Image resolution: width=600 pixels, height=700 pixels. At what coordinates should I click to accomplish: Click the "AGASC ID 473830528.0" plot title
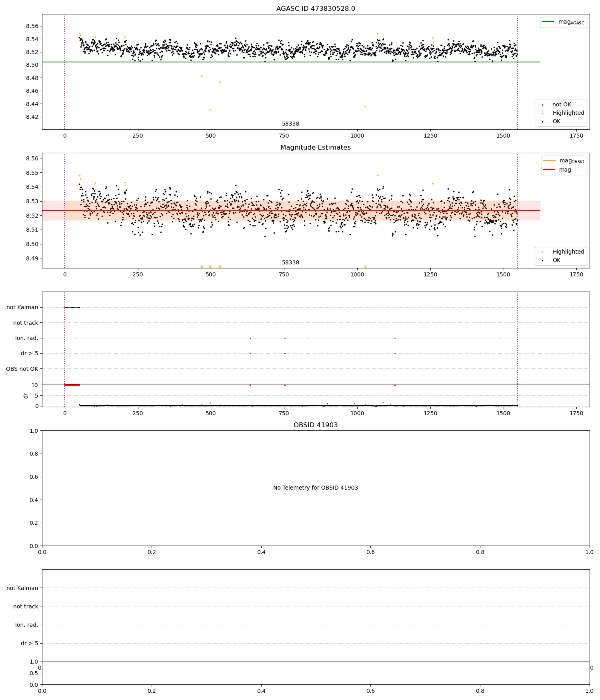pyautogui.click(x=316, y=9)
